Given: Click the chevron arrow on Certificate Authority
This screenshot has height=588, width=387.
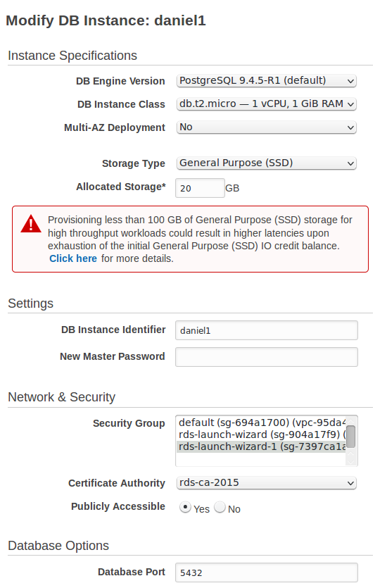Looking at the screenshot, I should click(x=350, y=483).
